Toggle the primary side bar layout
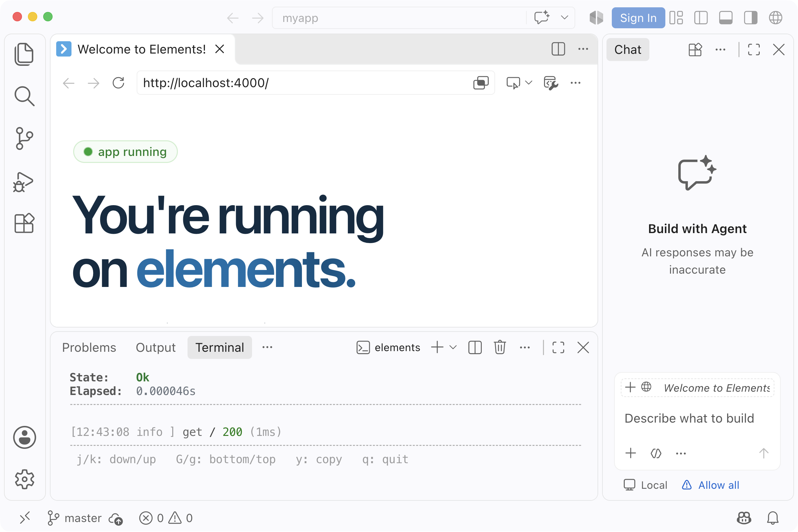 pyautogui.click(x=701, y=18)
